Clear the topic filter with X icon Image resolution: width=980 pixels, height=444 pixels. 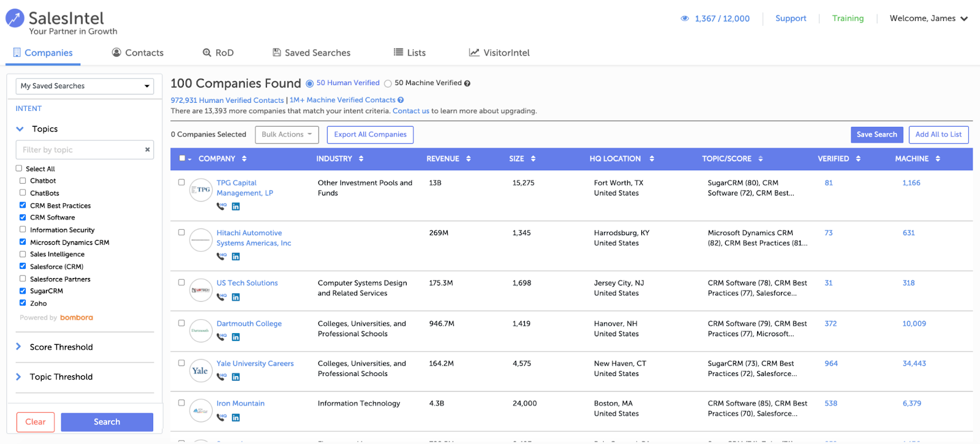[x=147, y=149]
